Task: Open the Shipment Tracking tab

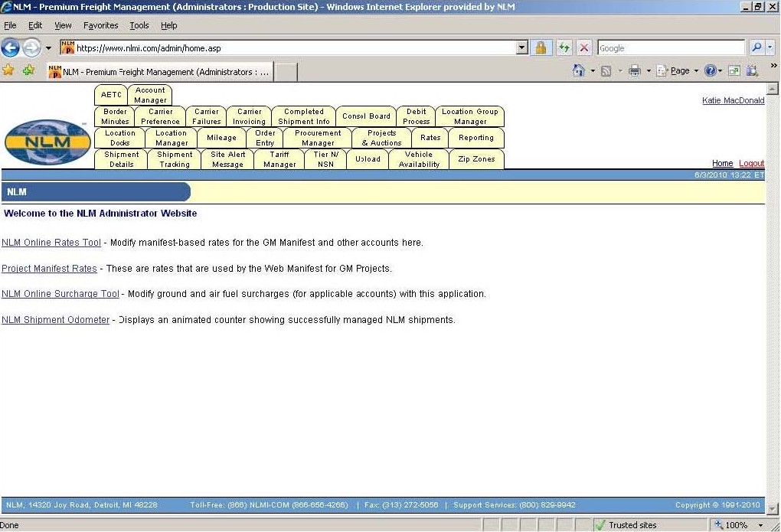Action: [x=175, y=159]
